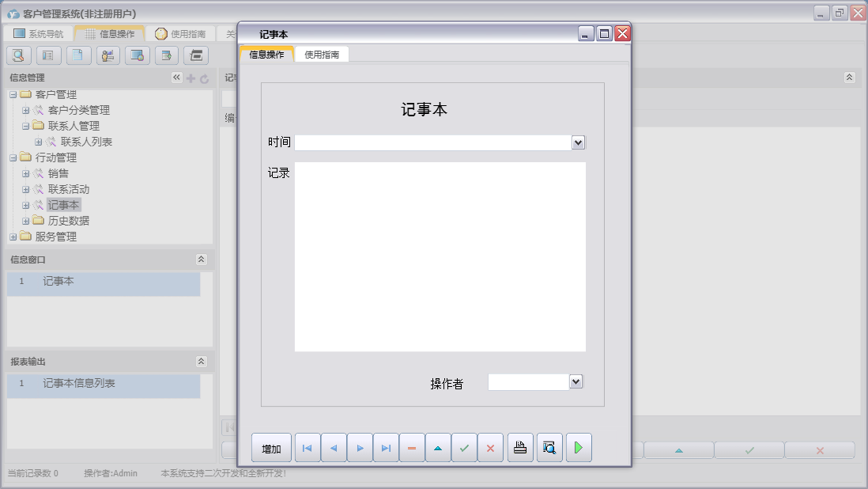Jump to last record using the navigation icon
The height and width of the screenshot is (489, 868).
386,447
